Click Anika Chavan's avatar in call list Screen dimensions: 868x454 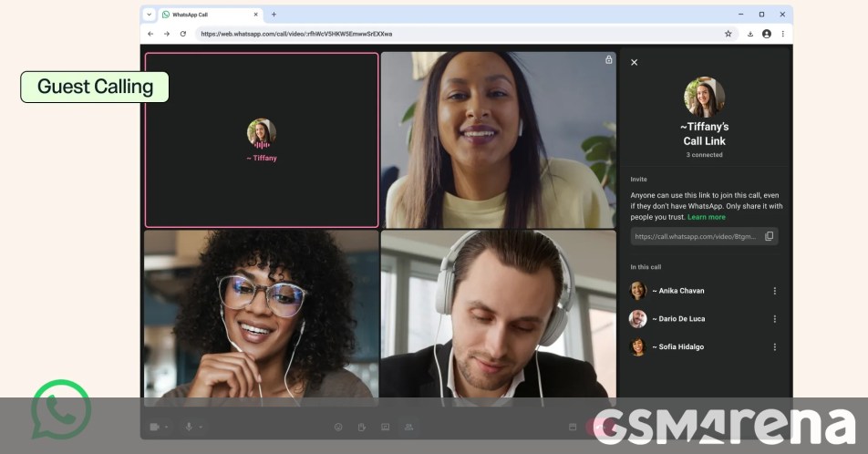click(x=637, y=291)
